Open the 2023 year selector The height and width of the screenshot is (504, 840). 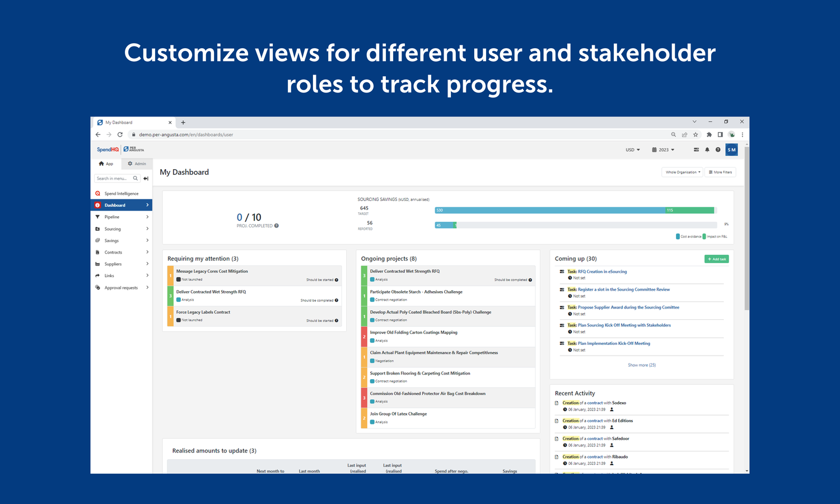663,150
